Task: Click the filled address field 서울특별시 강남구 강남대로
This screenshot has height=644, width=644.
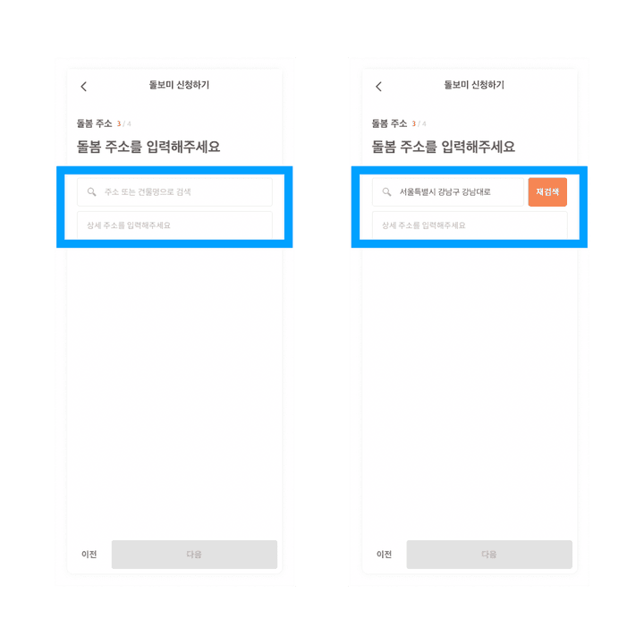Action: (448, 191)
